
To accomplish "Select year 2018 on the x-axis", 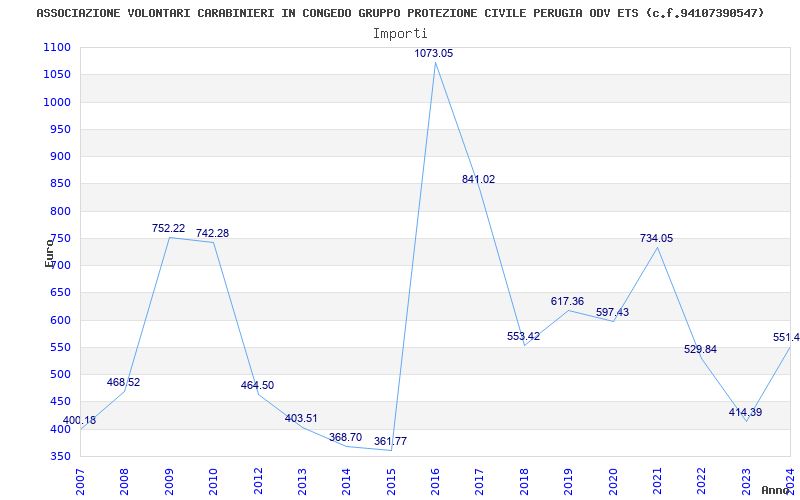I will [x=524, y=481].
